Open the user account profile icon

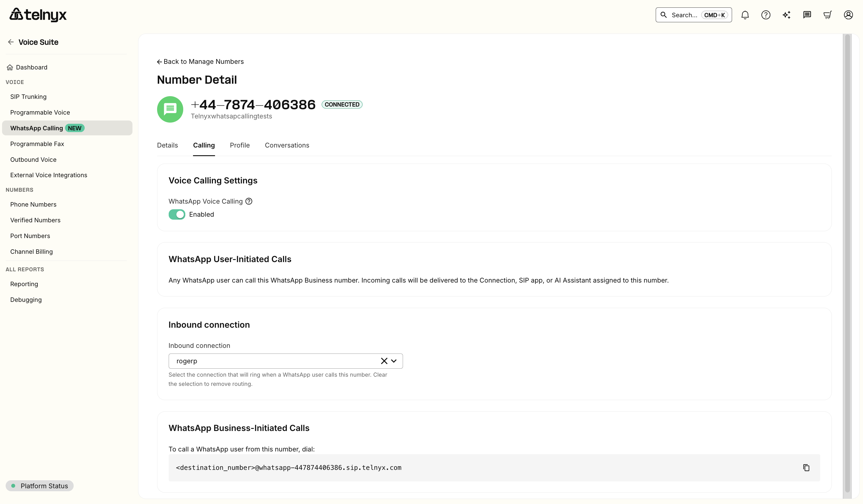pos(848,15)
